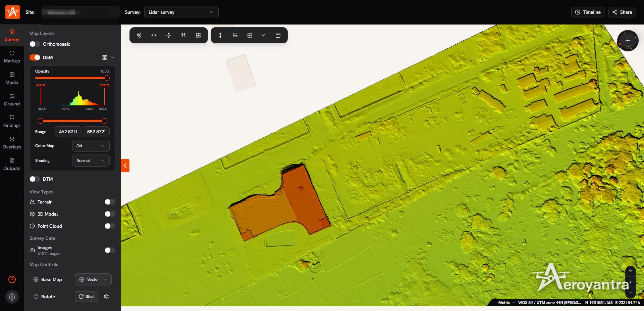The height and width of the screenshot is (311, 644).
Task: Open the Shading Normal dropdown
Action: 91,161
